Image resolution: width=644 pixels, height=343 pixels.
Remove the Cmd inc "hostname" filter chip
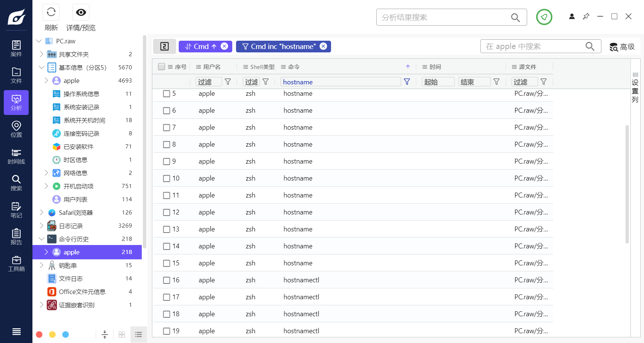(x=323, y=46)
